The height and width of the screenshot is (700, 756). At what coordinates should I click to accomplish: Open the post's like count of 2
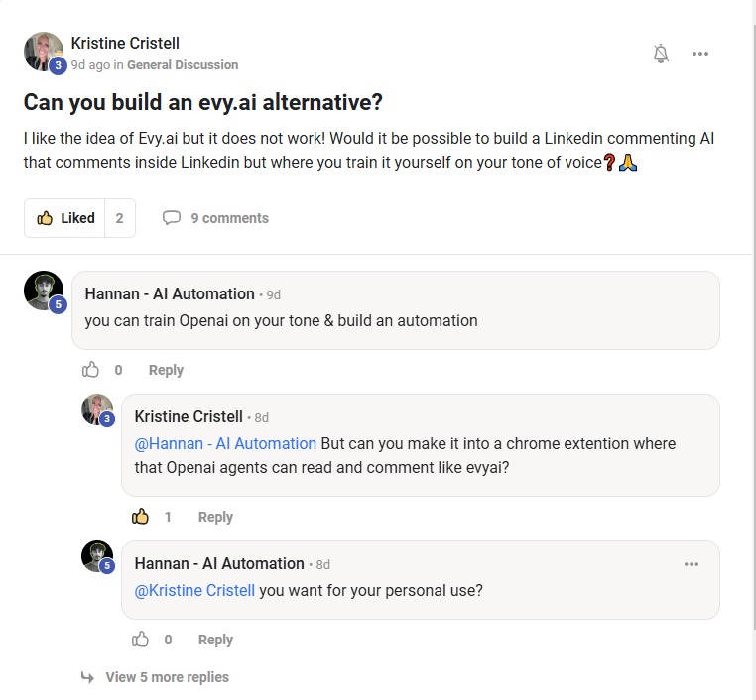coord(119,218)
